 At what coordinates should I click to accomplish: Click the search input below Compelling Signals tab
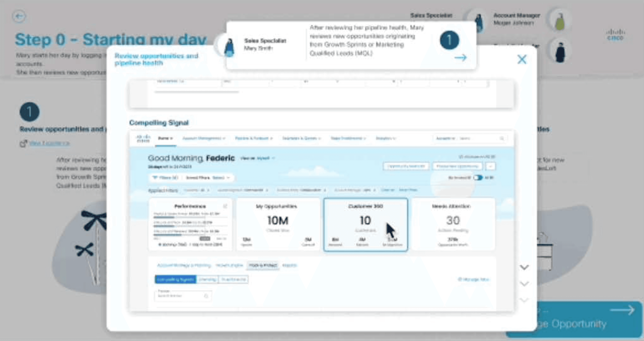point(183,296)
